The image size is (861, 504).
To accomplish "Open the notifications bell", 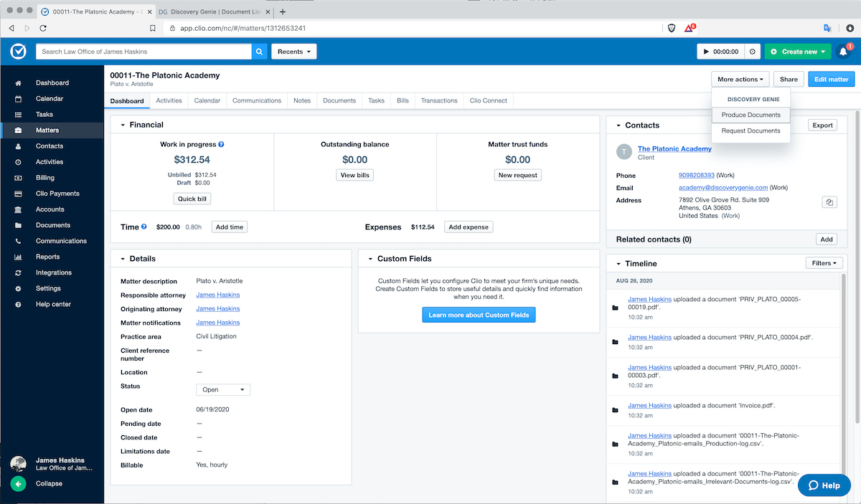I will click(843, 52).
